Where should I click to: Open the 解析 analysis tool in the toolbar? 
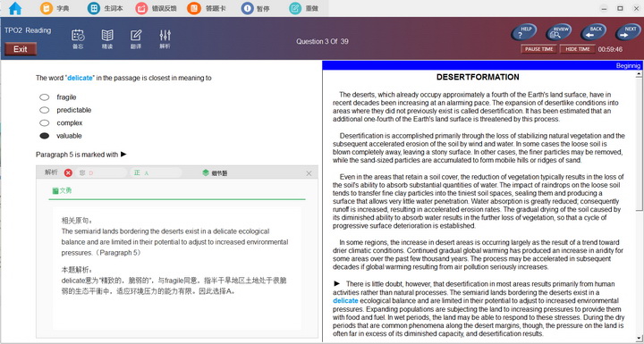coord(165,39)
